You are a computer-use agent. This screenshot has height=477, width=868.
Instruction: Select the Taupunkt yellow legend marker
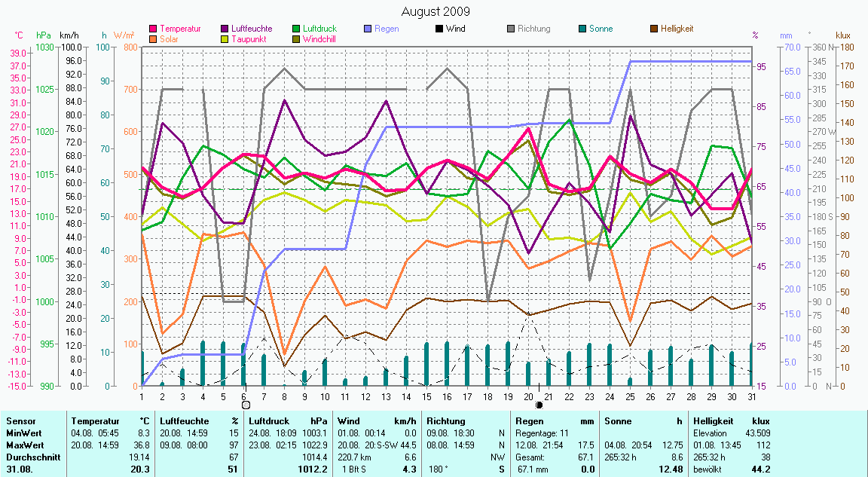[225, 38]
